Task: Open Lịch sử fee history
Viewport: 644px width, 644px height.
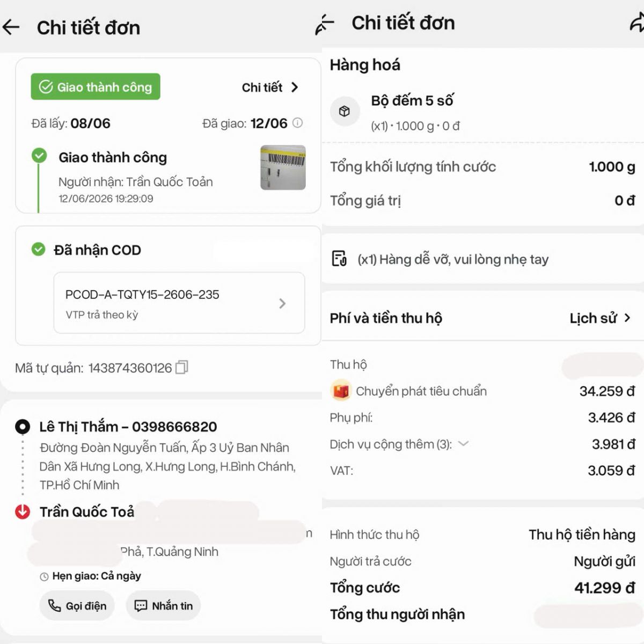Action: (600, 318)
